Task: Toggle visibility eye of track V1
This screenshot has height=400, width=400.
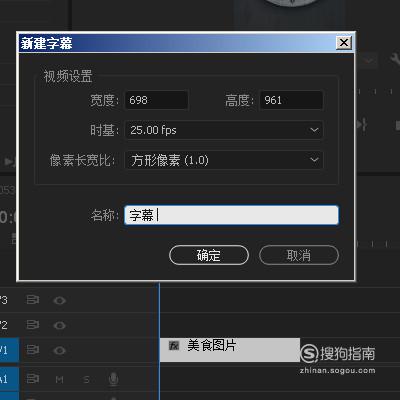Action: coord(59,350)
